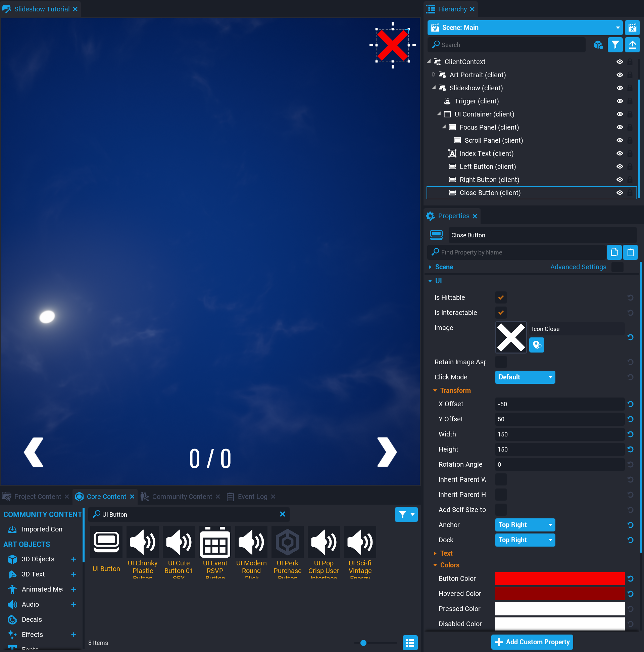
Task: Clear the UI Button search text
Action: pyautogui.click(x=282, y=514)
